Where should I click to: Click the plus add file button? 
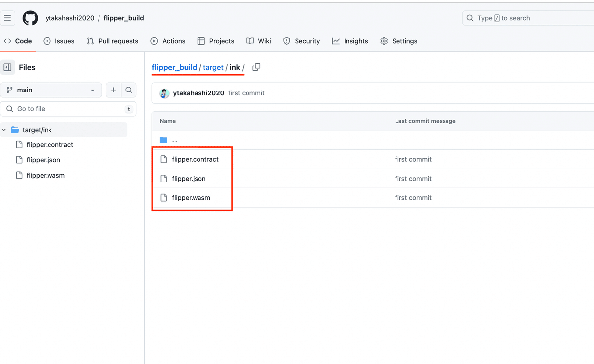[113, 90]
